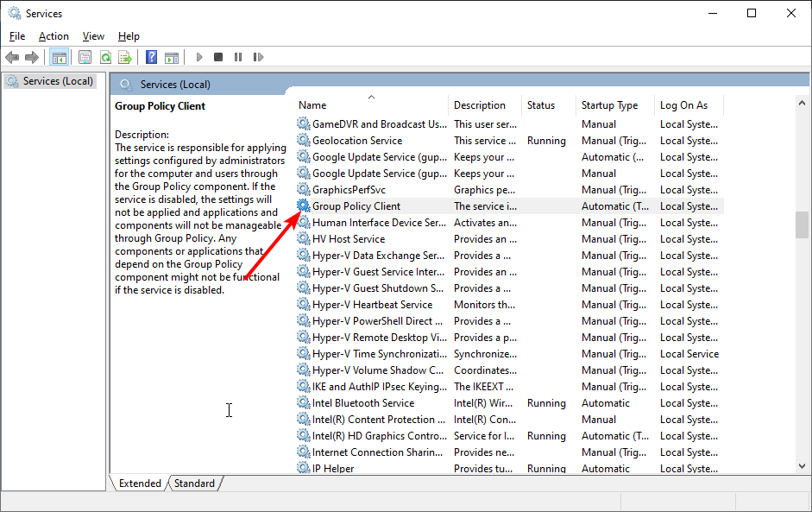Sort services by the Status column
Image resolution: width=812 pixels, height=512 pixels.
pos(546,104)
